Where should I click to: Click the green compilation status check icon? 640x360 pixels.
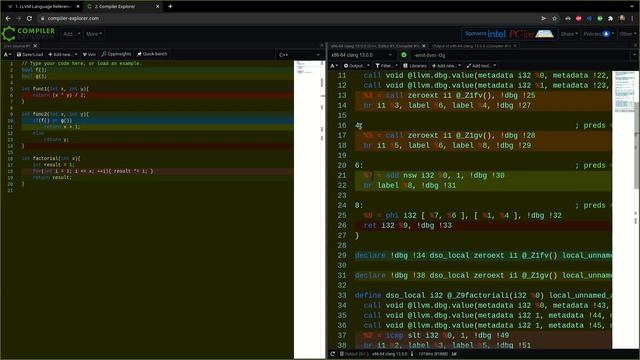point(404,55)
